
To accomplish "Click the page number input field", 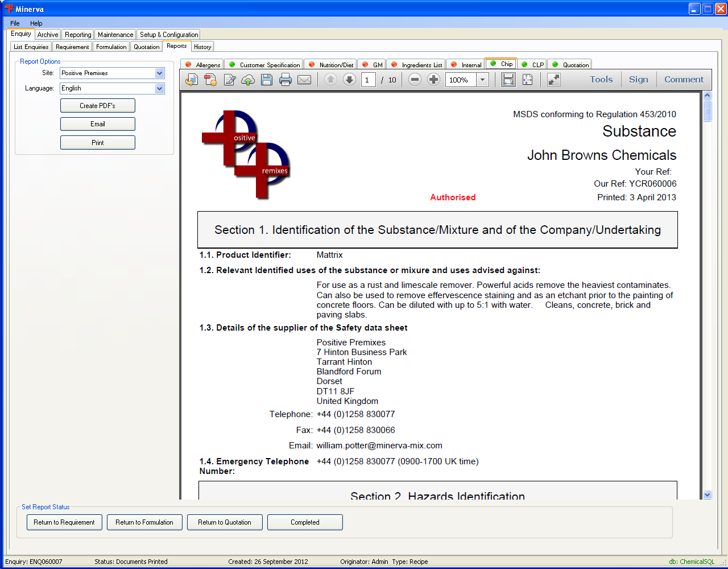I will (x=369, y=80).
